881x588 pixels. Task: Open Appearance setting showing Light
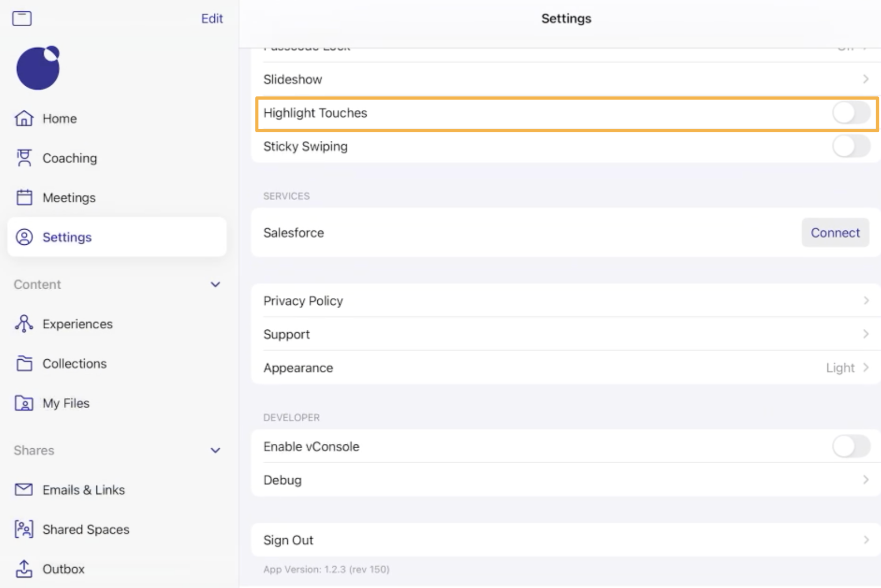(565, 368)
